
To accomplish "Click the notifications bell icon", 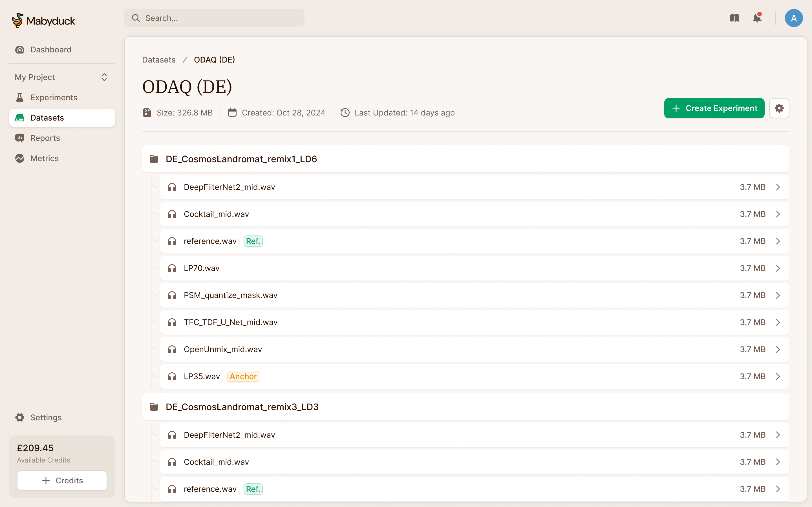I will coord(758,18).
